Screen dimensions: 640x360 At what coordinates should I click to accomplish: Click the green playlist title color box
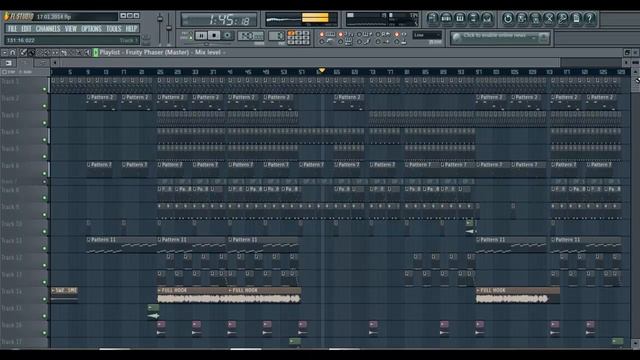(x=96, y=52)
